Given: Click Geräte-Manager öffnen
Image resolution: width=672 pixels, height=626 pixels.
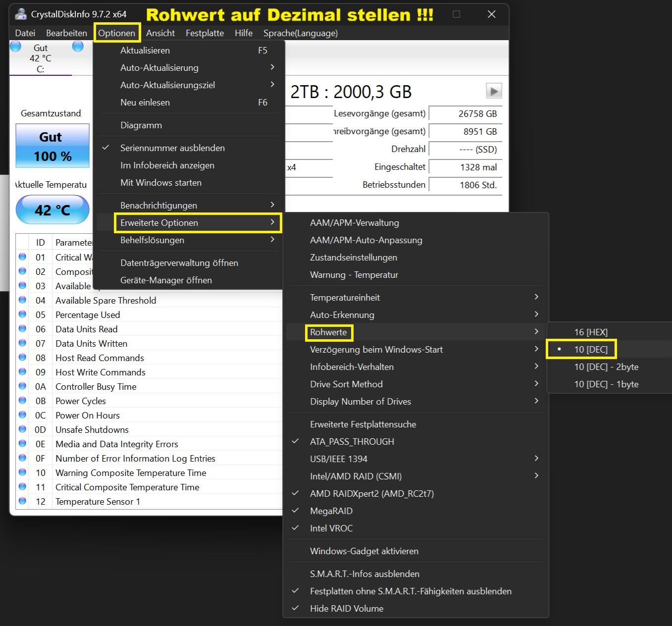Looking at the screenshot, I should (189, 280).
